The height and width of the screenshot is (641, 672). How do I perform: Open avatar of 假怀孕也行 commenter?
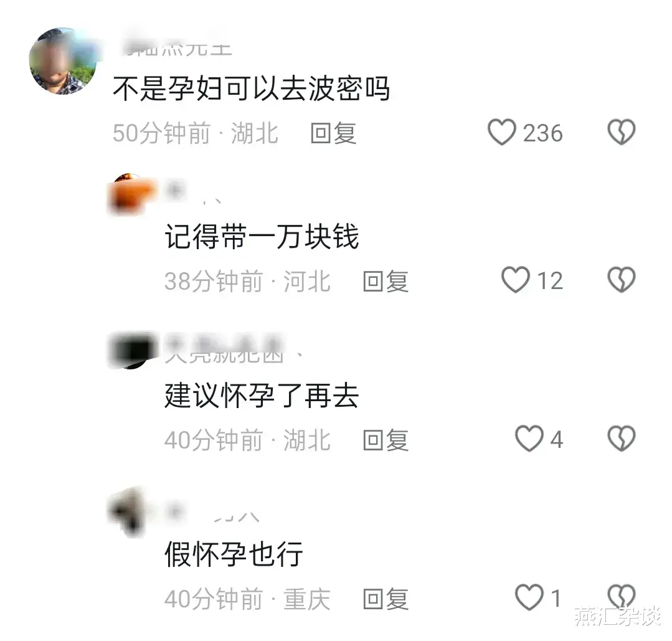127,511
